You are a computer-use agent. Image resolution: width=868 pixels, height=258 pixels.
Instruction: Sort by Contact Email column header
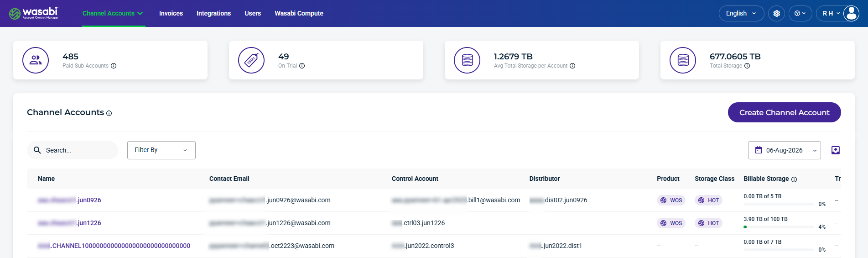coord(229,179)
